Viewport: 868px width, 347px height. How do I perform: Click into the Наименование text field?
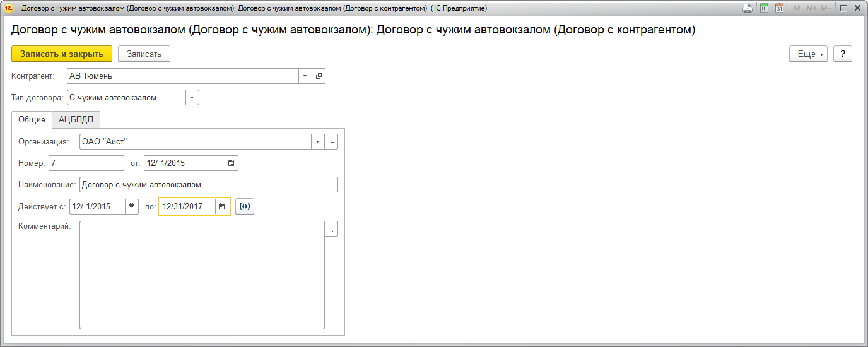pos(208,185)
